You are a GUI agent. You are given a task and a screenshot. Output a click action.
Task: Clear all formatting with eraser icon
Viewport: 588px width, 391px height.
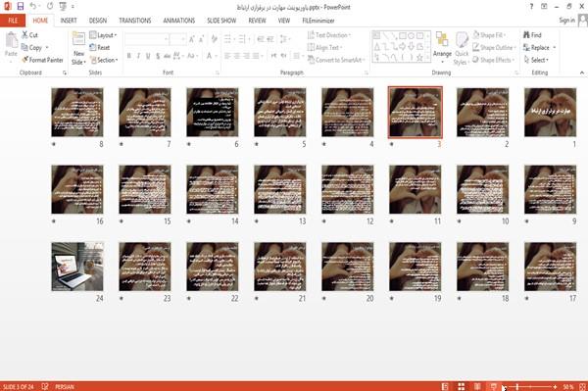(214, 39)
